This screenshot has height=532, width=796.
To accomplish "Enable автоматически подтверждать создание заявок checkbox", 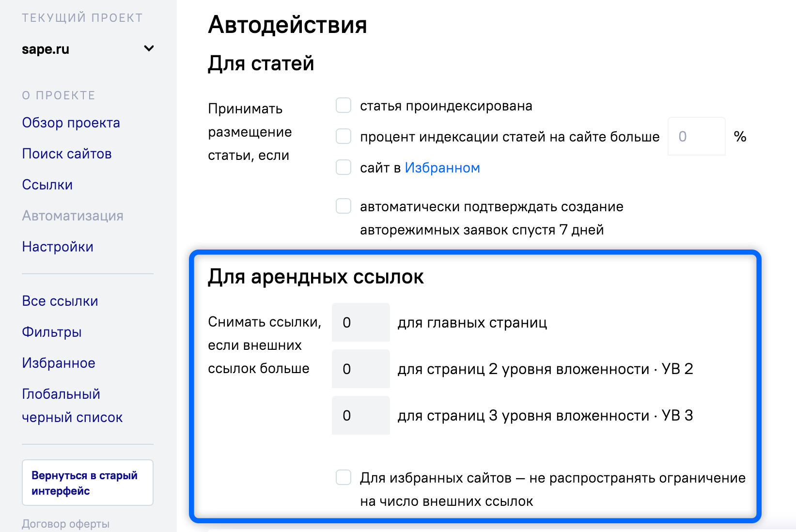I will click(x=343, y=206).
